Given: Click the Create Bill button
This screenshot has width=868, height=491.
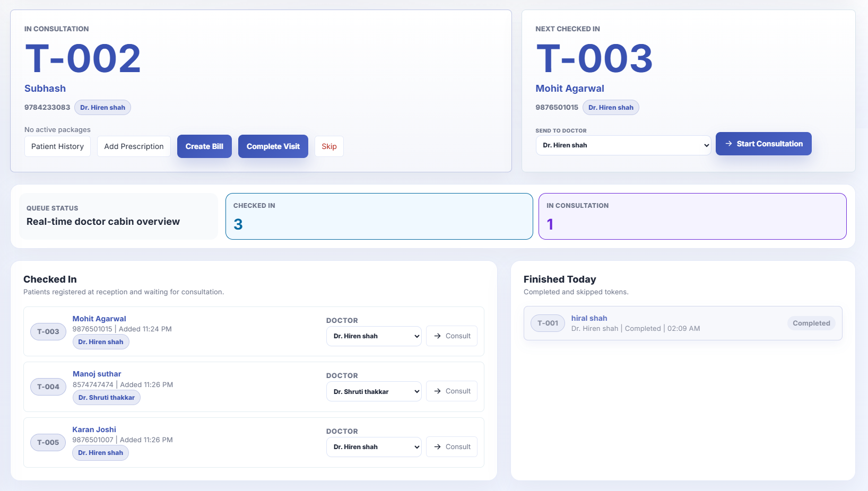Looking at the screenshot, I should pos(204,146).
